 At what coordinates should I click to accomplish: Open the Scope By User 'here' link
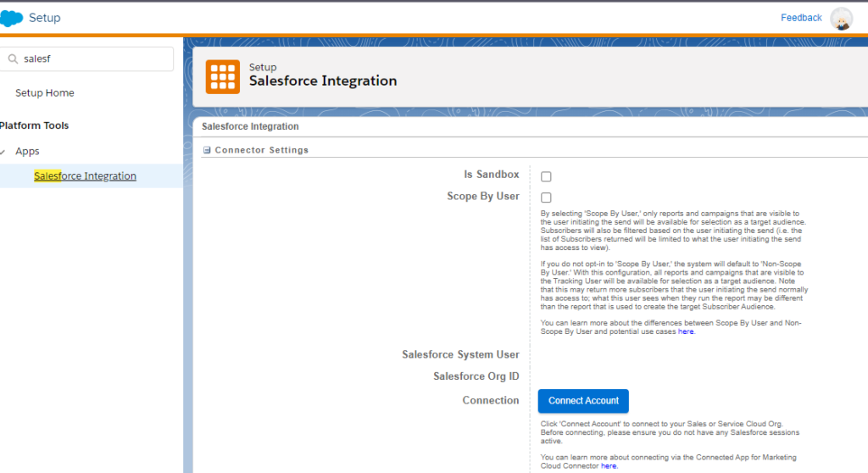pyautogui.click(x=685, y=331)
